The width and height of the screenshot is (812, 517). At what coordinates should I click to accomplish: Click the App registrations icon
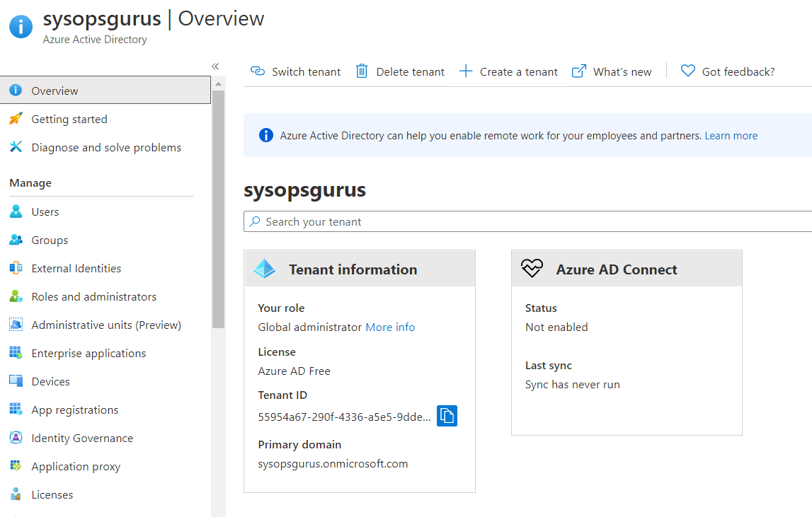click(x=16, y=409)
